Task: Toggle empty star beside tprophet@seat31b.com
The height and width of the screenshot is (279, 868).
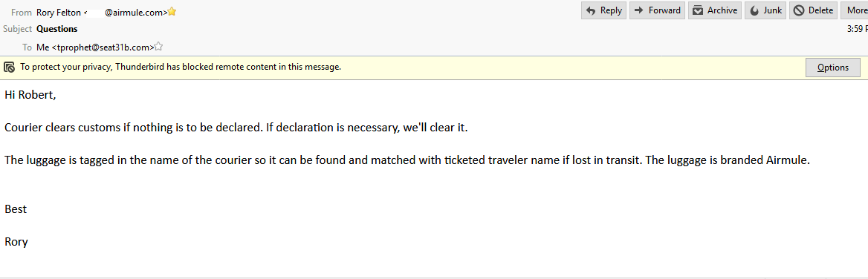Action: coord(159,47)
